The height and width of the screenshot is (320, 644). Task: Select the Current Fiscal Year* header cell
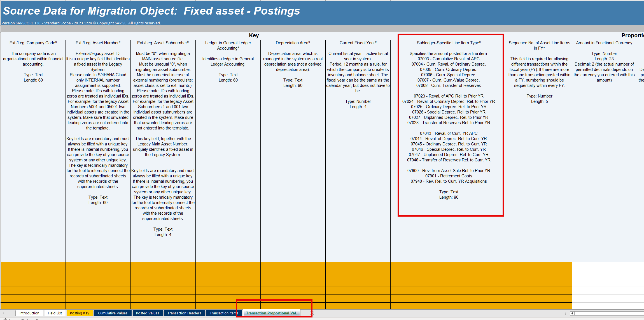358,151
